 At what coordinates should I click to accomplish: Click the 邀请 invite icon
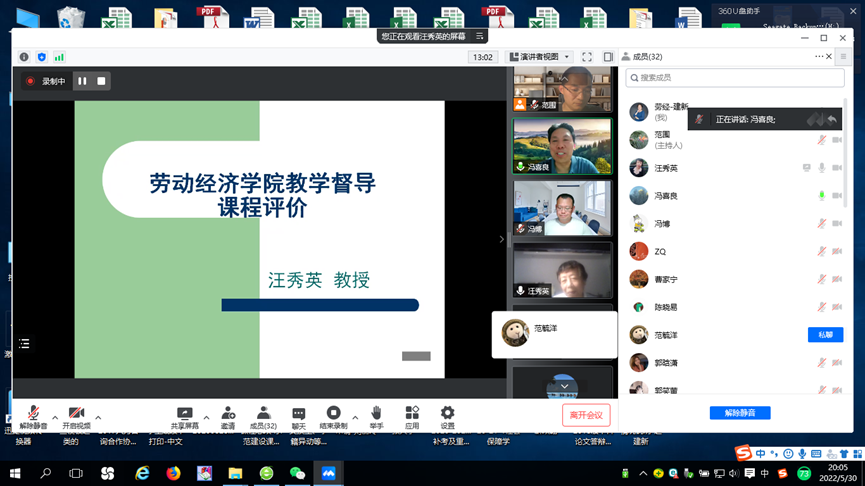click(228, 413)
